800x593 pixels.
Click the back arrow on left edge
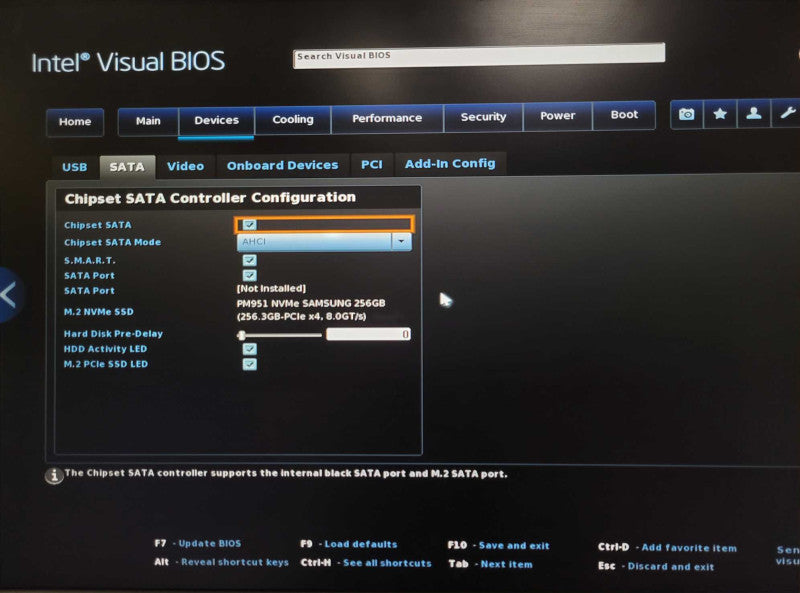coord(9,295)
